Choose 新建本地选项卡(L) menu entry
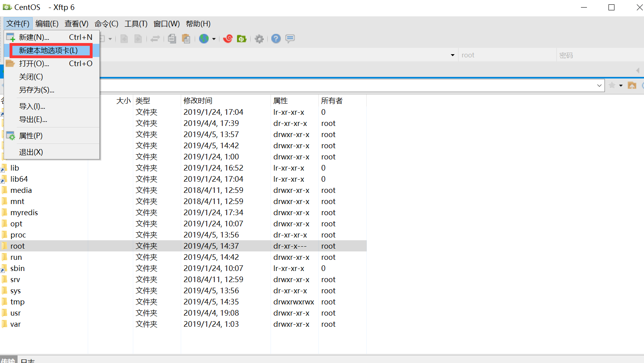Viewport: 644px width, 363px height. (52, 51)
